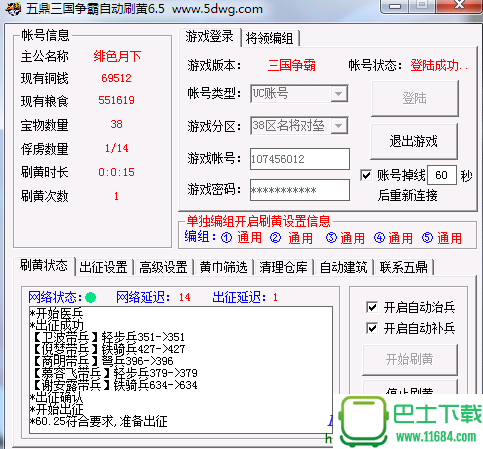This screenshot has height=449, width=483.
Task: Click log line 轻步兵379->379
Action: click(156, 373)
